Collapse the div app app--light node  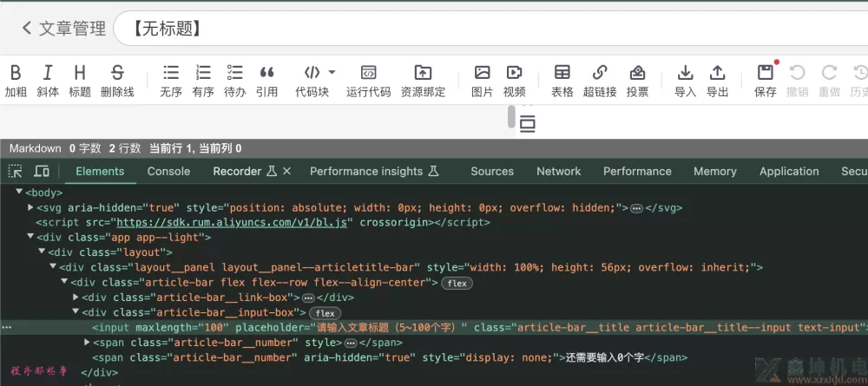coord(30,237)
